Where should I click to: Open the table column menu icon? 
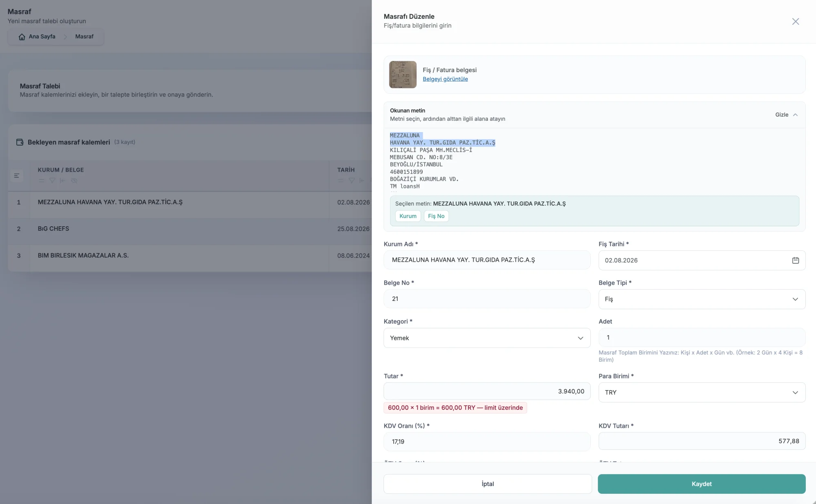17,176
